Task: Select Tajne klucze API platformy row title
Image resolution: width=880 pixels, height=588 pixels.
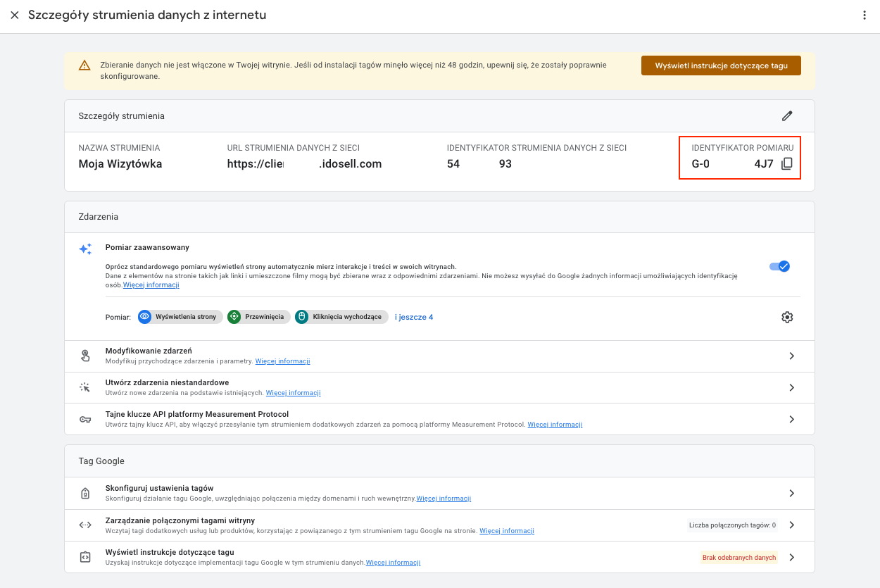Action: pyautogui.click(x=197, y=414)
